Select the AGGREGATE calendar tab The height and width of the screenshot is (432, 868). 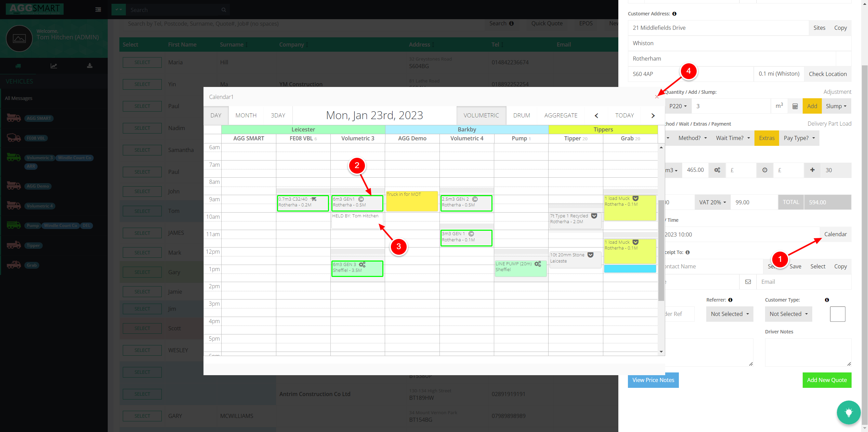(561, 116)
